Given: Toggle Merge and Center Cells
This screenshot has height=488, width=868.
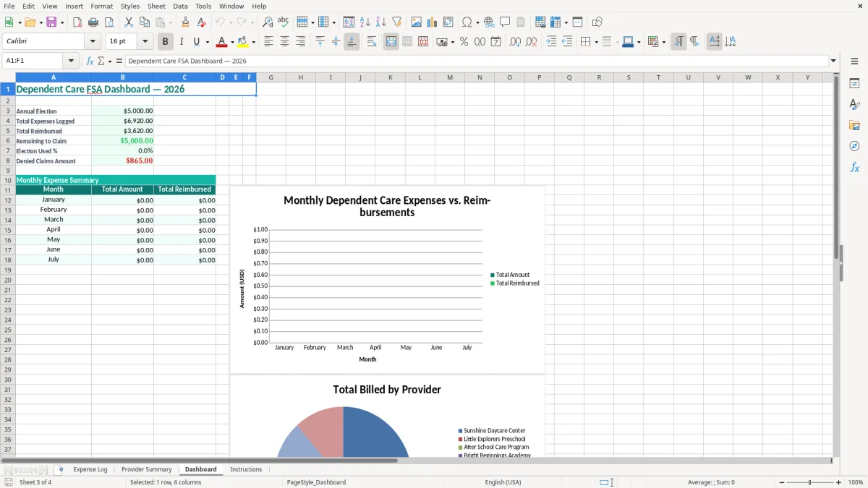Looking at the screenshot, I should tap(391, 42).
